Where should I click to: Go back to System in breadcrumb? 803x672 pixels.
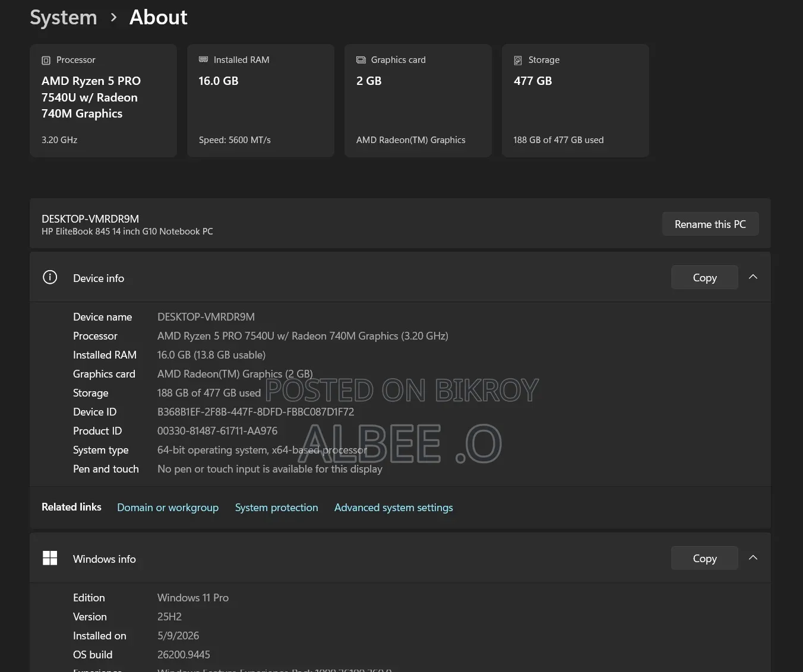tap(64, 18)
